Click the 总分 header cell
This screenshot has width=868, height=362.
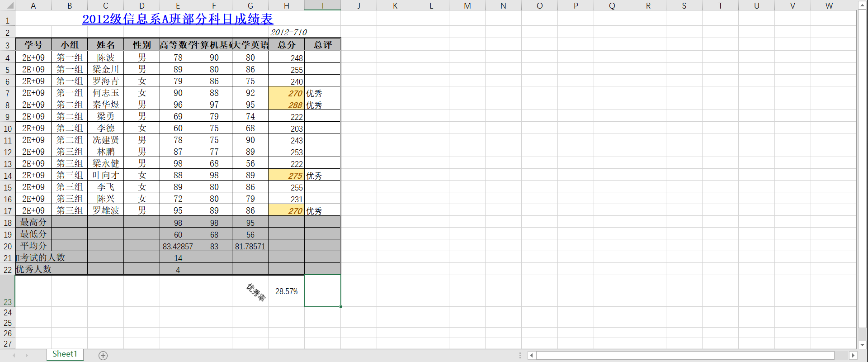tap(286, 45)
